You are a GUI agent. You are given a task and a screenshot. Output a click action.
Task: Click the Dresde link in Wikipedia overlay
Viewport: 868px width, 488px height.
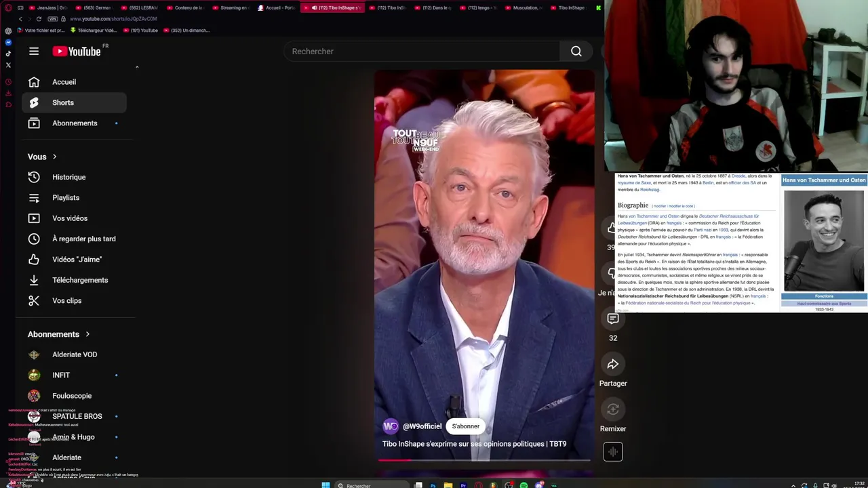pos(738,176)
